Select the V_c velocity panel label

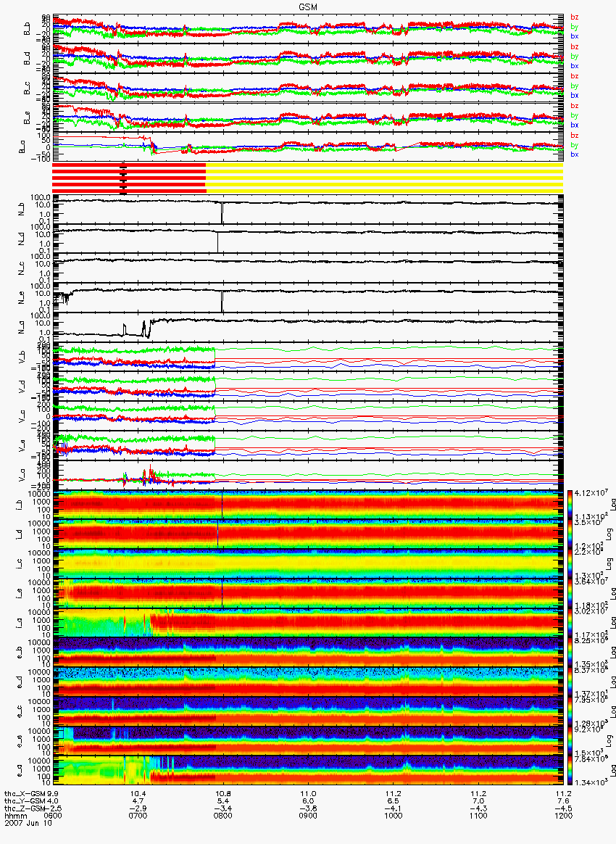[x=22, y=417]
